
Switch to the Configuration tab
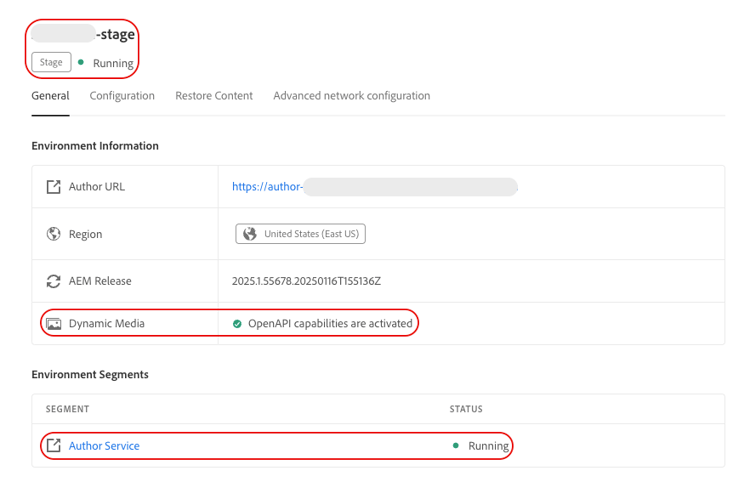(x=122, y=96)
